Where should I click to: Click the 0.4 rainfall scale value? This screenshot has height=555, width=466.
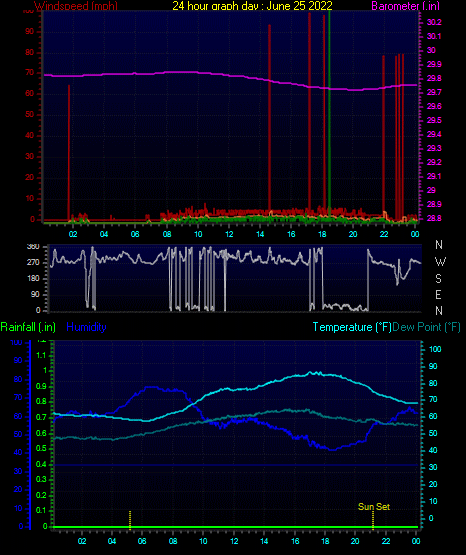(41, 464)
